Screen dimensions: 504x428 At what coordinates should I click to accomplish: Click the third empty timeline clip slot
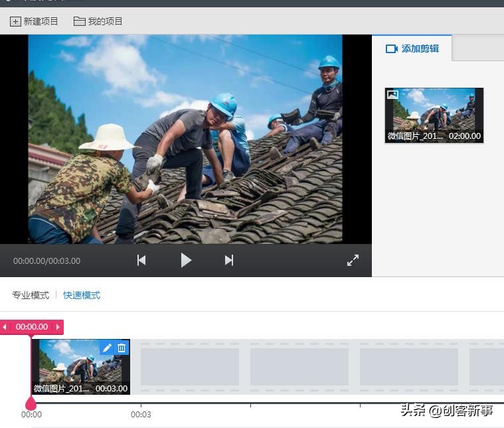[x=409, y=367]
